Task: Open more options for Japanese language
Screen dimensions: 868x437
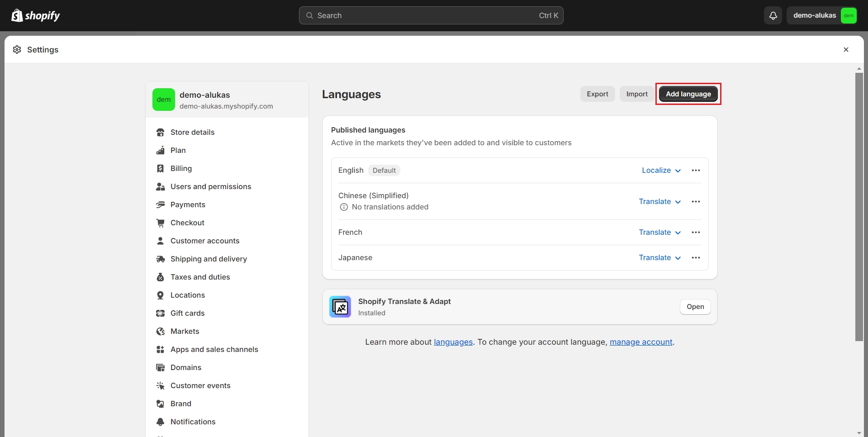Action: [x=696, y=258]
